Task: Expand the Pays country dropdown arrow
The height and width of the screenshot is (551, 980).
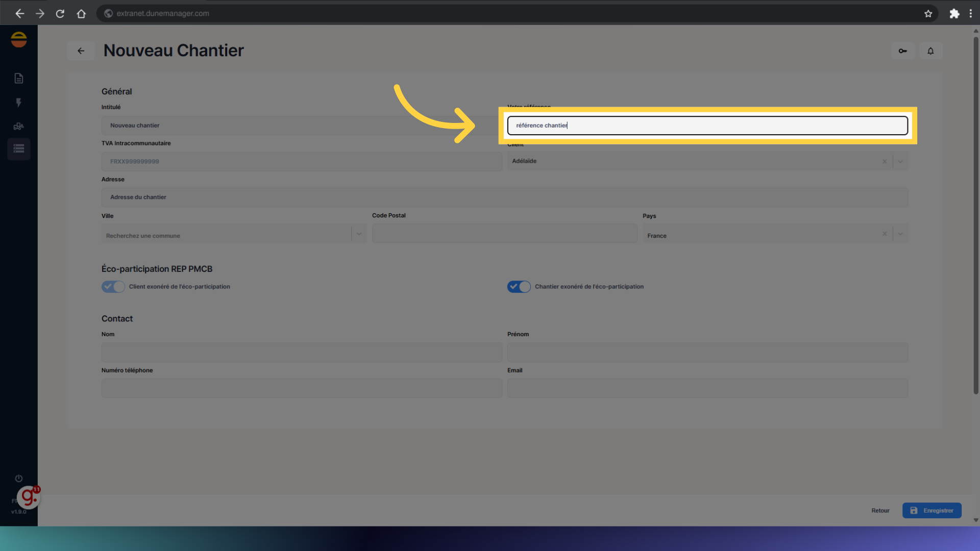Action: (x=900, y=234)
